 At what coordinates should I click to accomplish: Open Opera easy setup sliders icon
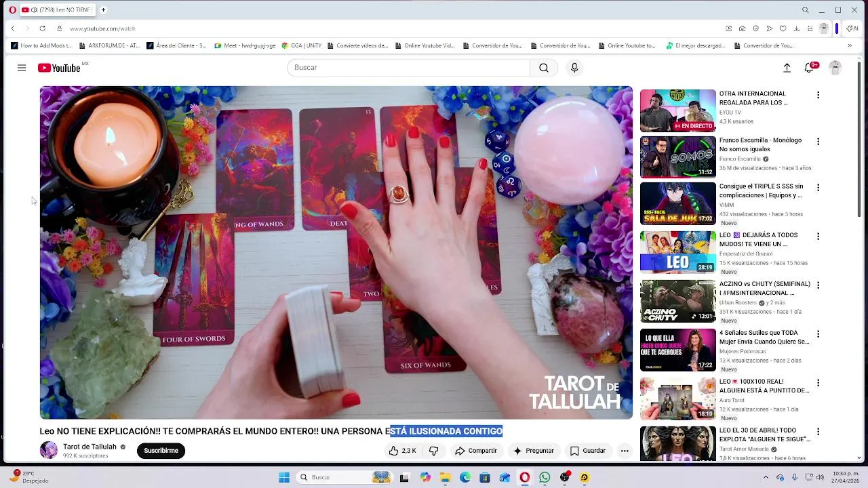coord(810,28)
